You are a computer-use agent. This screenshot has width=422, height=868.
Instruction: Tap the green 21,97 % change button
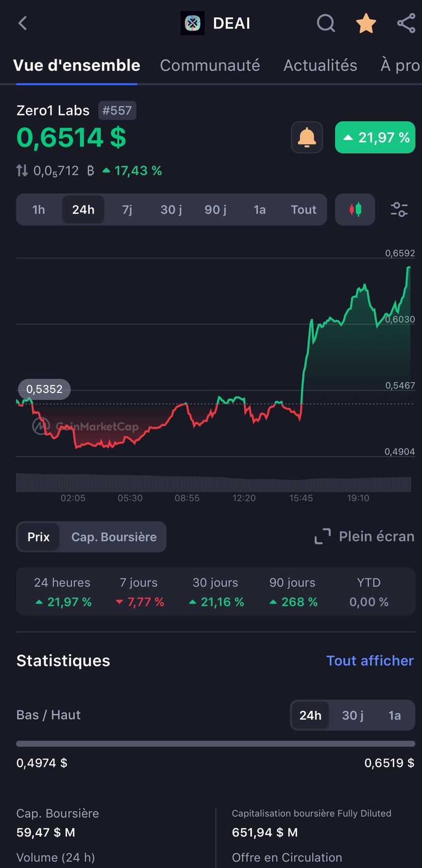click(x=375, y=137)
